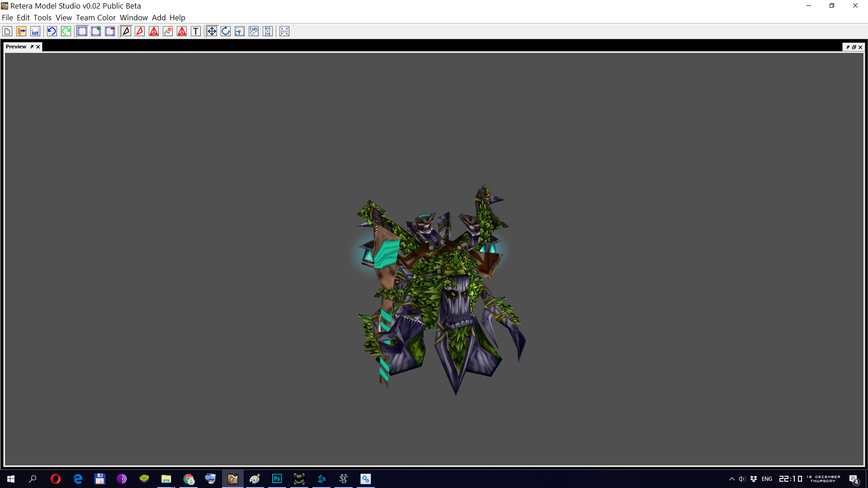Click the Open file folder icon
The width and height of the screenshot is (868, 488).
[x=21, y=31]
